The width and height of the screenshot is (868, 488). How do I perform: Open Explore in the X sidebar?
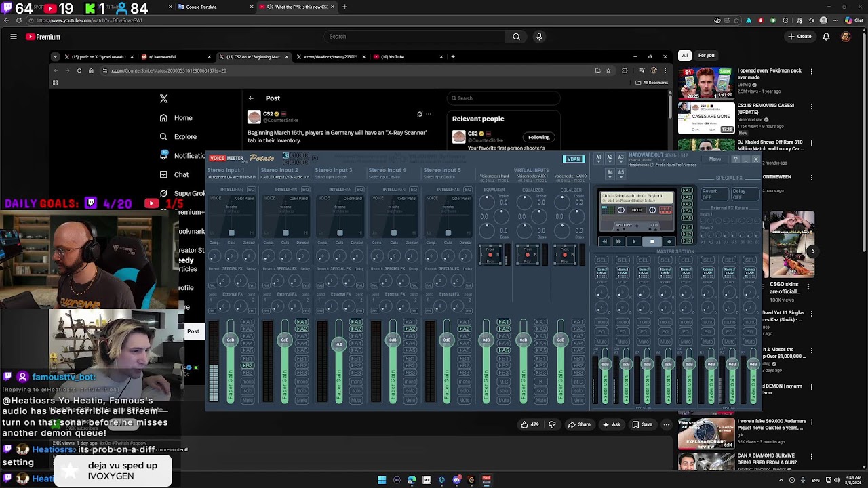(178, 136)
